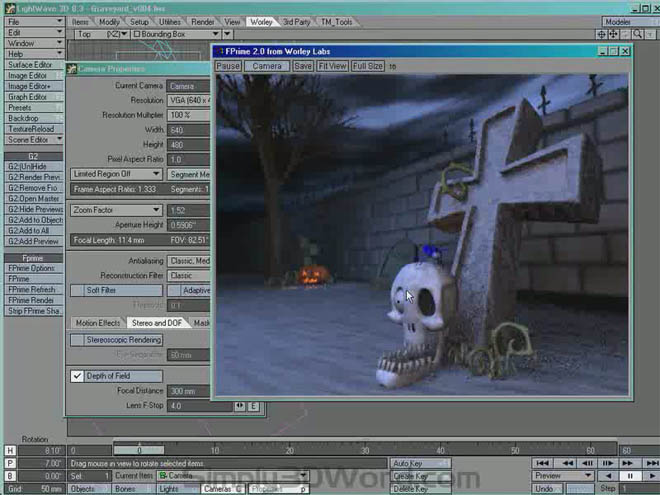Open the Preview dropdown near transport
660x495 pixels.
tap(563, 476)
